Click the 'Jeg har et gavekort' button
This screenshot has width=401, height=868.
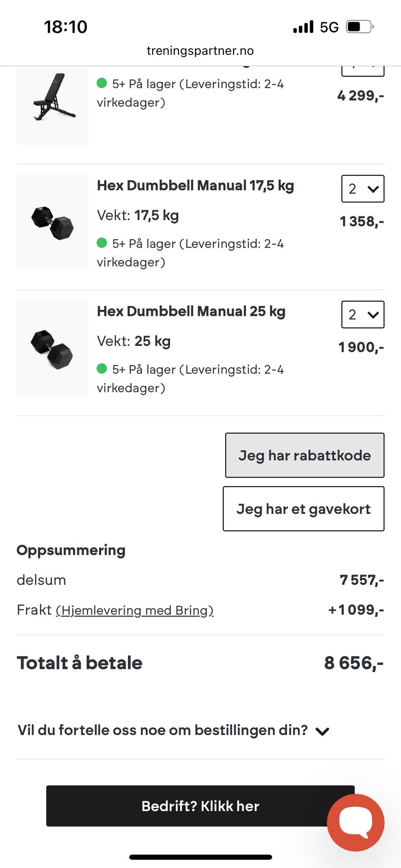(303, 509)
